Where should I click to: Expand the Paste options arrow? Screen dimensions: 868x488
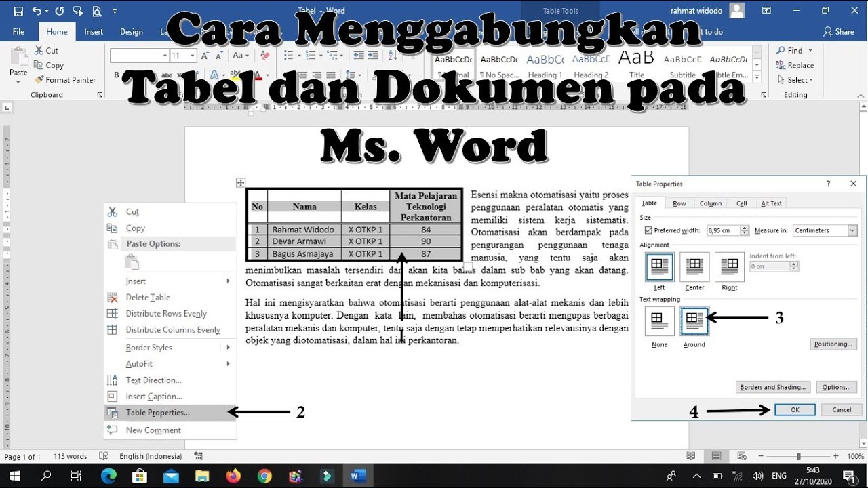18,82
